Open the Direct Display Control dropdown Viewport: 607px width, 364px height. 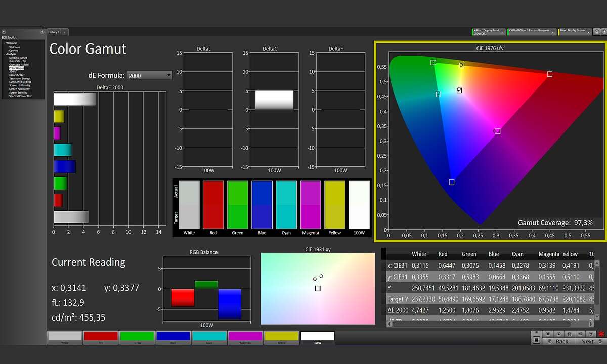575,32
